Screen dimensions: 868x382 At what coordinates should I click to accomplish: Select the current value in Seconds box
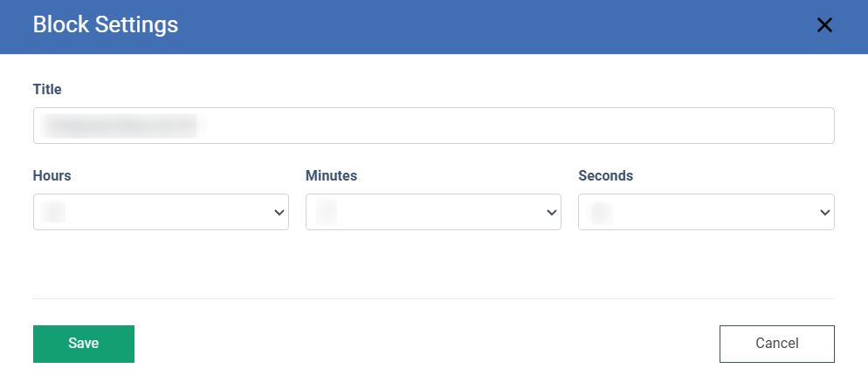point(601,212)
